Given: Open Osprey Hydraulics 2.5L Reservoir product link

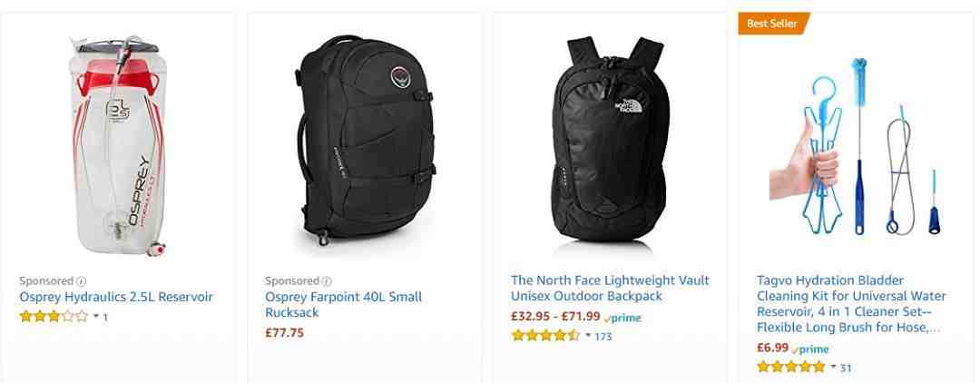Looking at the screenshot, I should [x=116, y=297].
